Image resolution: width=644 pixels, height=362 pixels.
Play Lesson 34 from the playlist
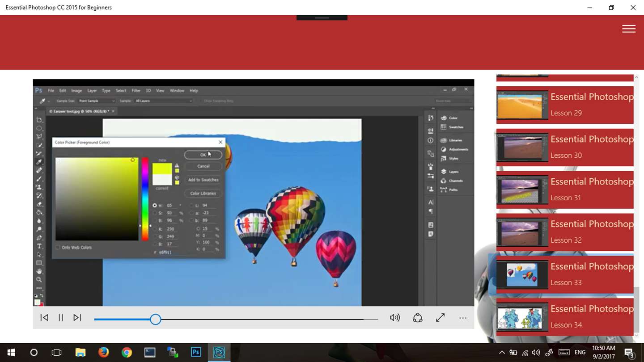565,317
